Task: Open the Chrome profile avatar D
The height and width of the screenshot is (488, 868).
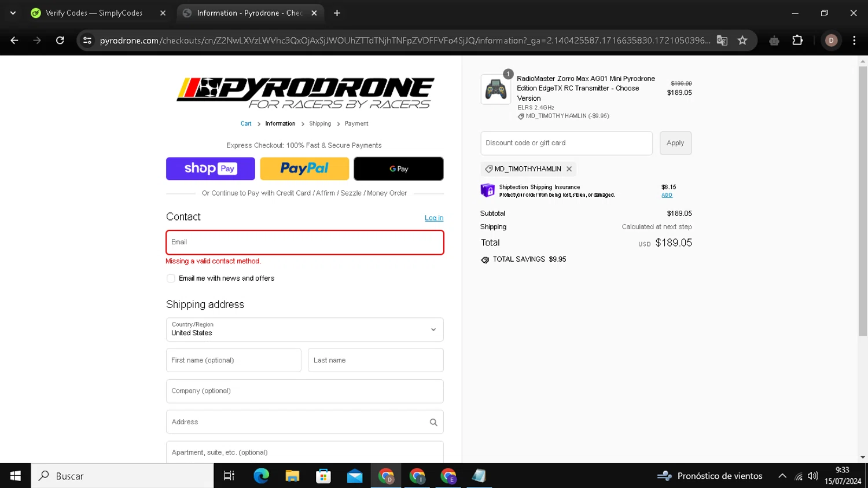Action: (x=831, y=41)
